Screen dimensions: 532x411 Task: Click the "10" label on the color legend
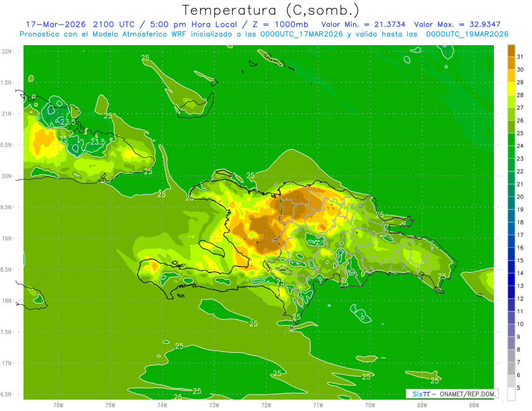(x=520, y=324)
